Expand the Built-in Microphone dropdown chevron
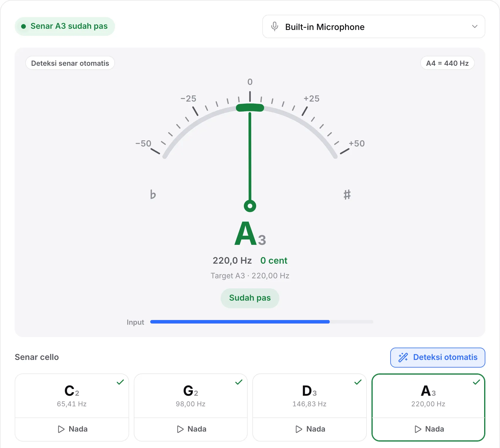The height and width of the screenshot is (448, 500). click(474, 26)
